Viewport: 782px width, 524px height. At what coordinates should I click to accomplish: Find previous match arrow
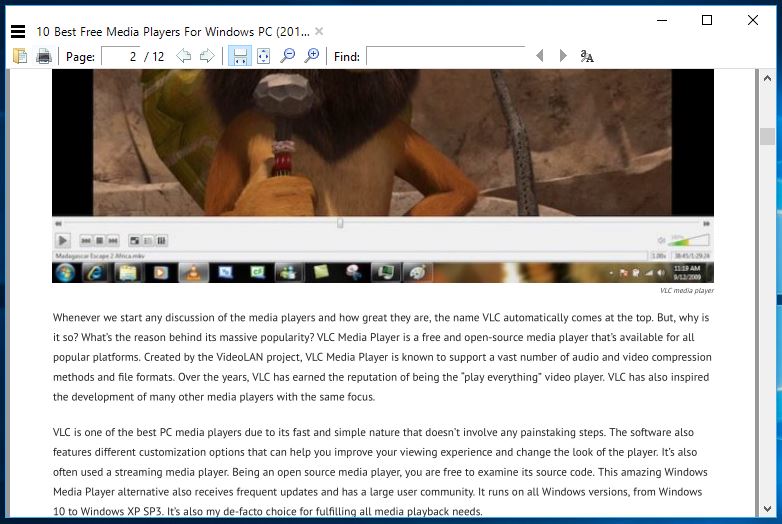540,56
